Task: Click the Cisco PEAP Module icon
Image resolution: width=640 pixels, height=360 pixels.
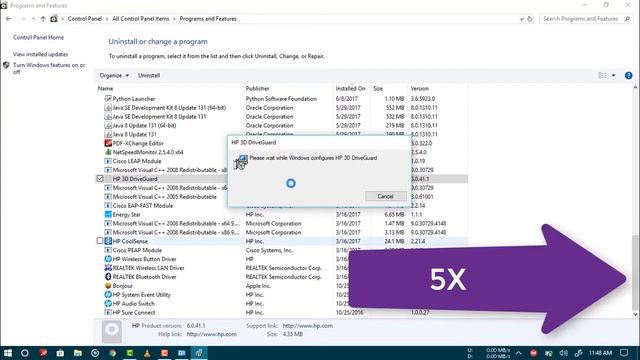Action: coord(108,250)
